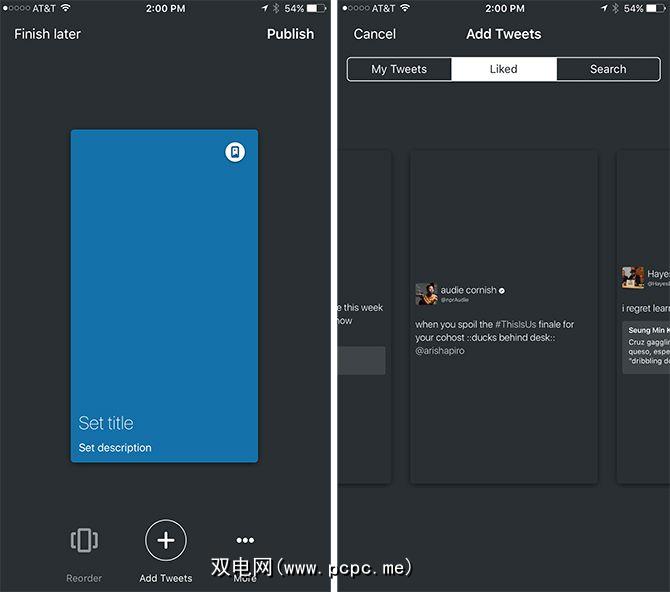
Task: Tap the Reorder cards icon
Action: click(x=84, y=541)
